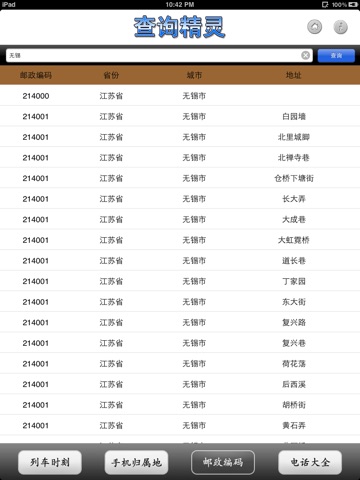Select the 仓桥下塘街 address row
This screenshot has width=360, height=480.
[180, 178]
